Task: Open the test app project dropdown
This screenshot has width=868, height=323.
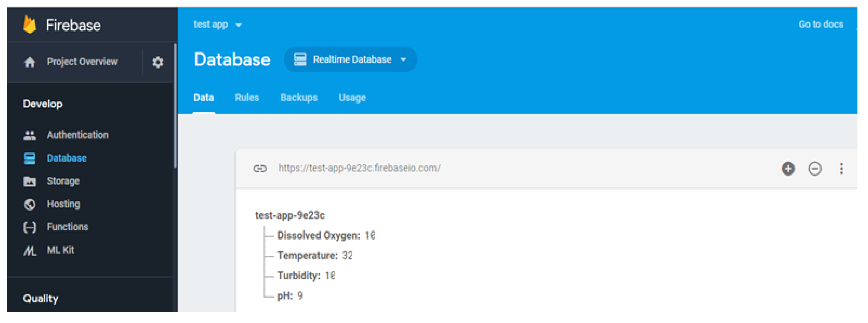Action: [218, 24]
